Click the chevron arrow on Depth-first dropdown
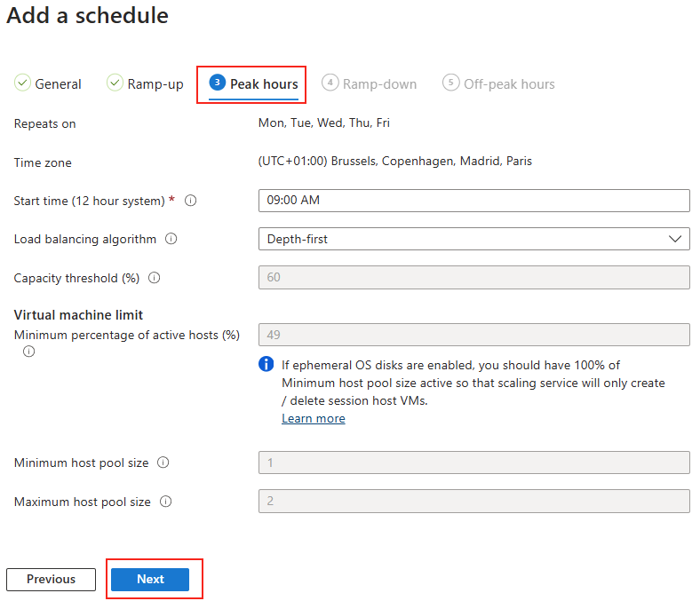The height and width of the screenshot is (601, 700). pyautogui.click(x=675, y=239)
